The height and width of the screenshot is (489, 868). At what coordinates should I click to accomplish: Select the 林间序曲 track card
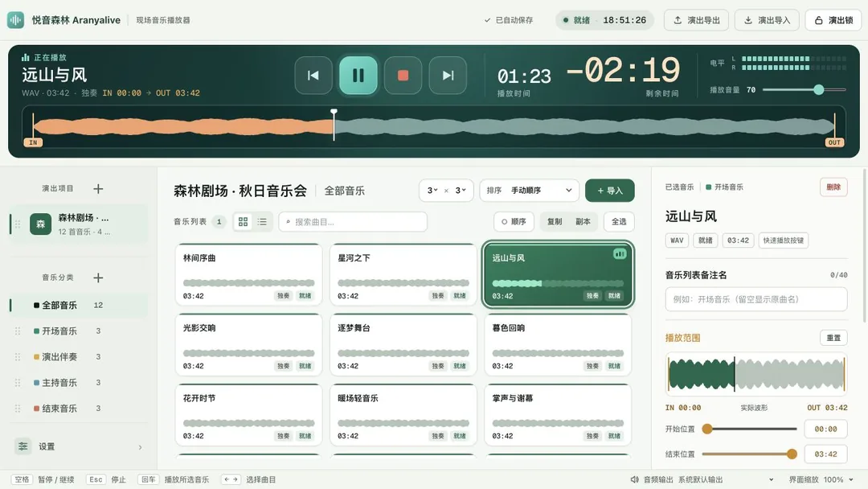[248, 275]
